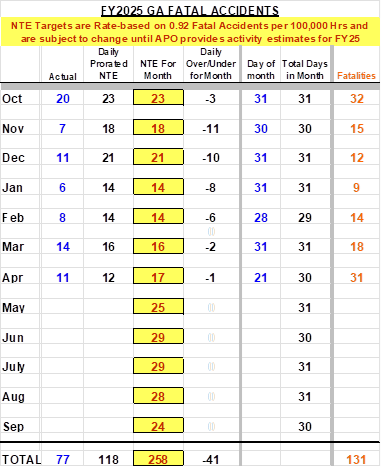Image resolution: width=381 pixels, height=467 pixels.
Task: Click Feb Day of month value 28
Action: [261, 218]
